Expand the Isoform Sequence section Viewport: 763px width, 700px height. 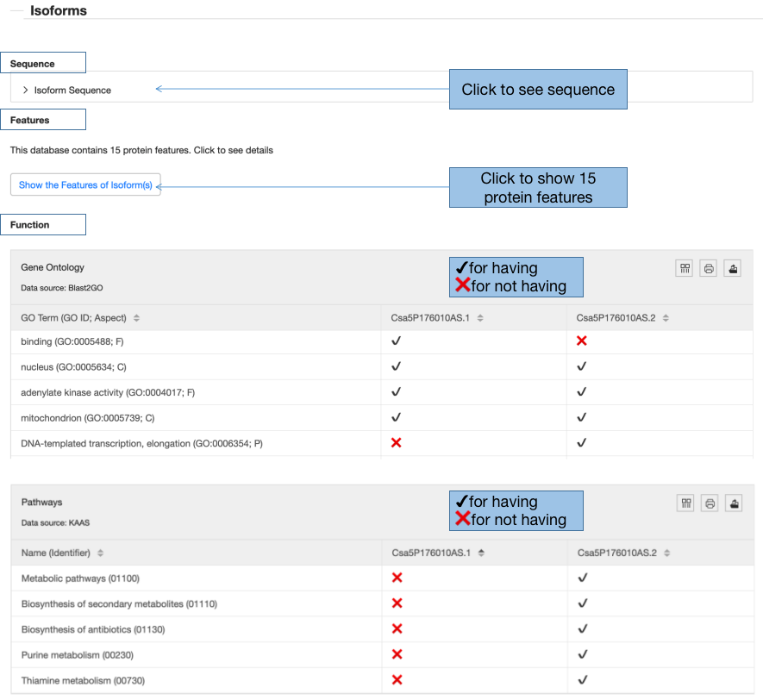[x=67, y=90]
